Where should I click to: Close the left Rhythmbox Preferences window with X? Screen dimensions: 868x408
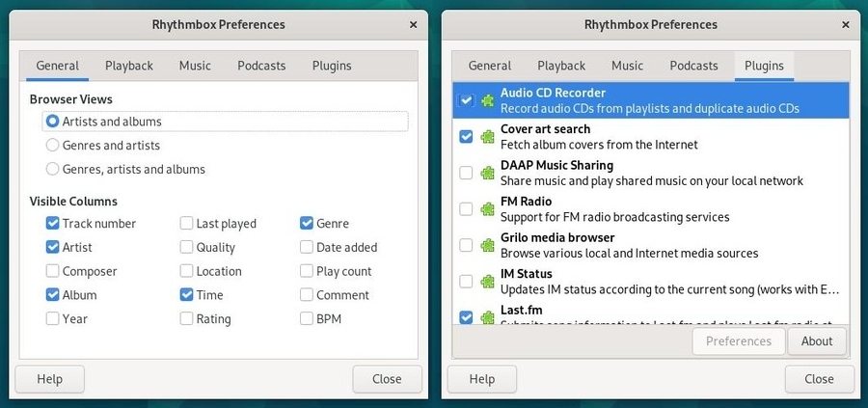pos(413,25)
